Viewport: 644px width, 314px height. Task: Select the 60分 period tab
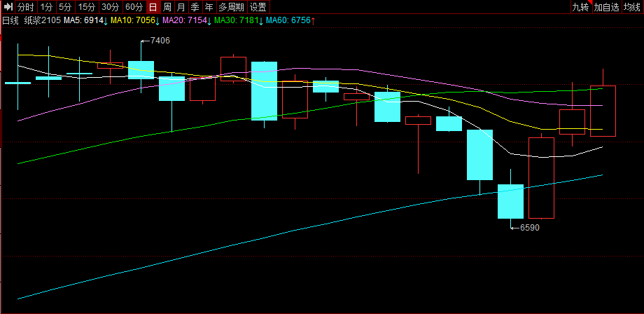[x=134, y=6]
